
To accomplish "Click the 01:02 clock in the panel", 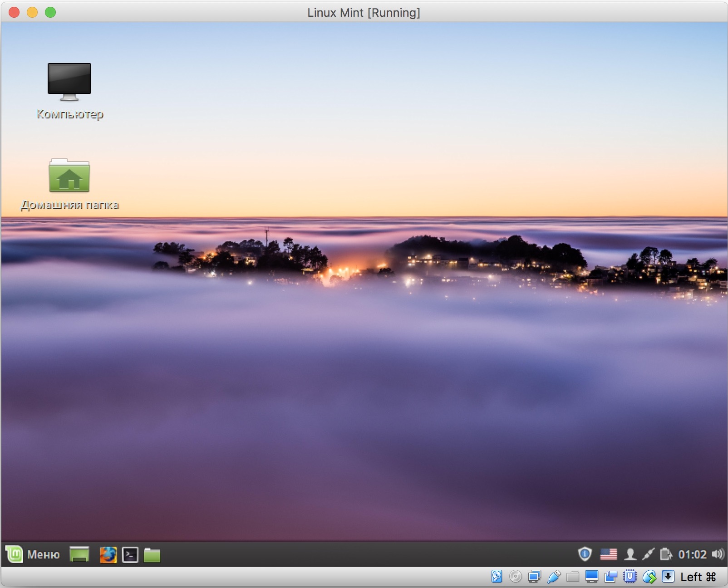I will (693, 554).
